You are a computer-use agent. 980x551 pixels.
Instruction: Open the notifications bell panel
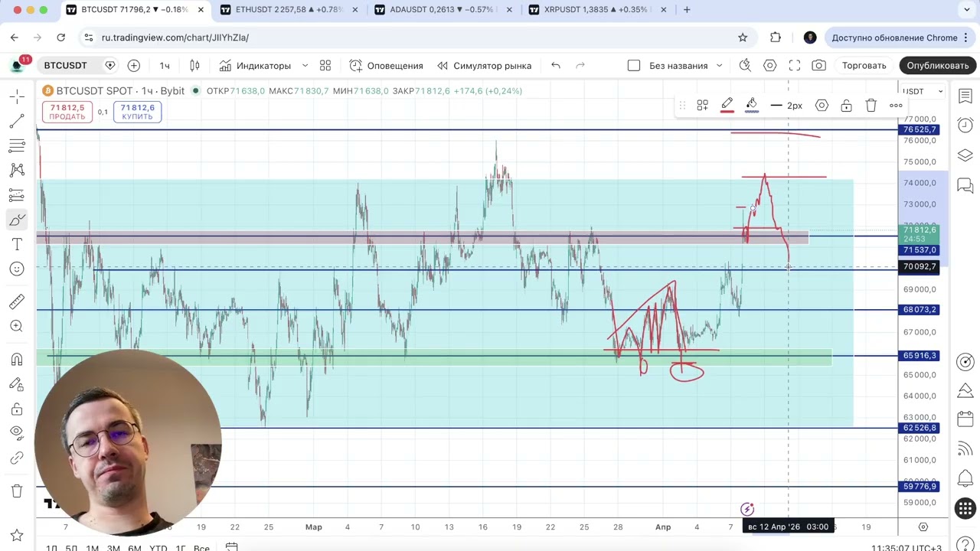965,478
